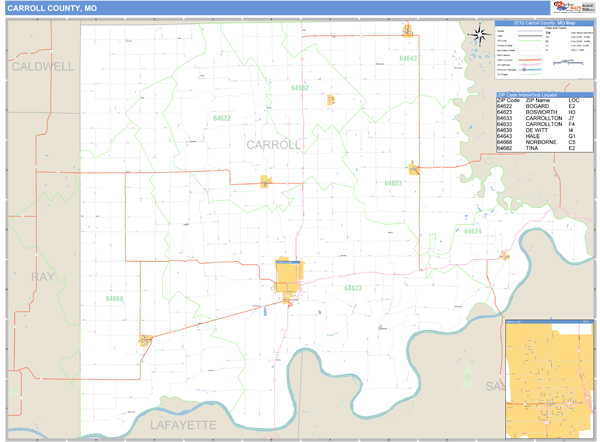Click the CALDWELL county label
The image size is (600, 442).
coord(42,66)
